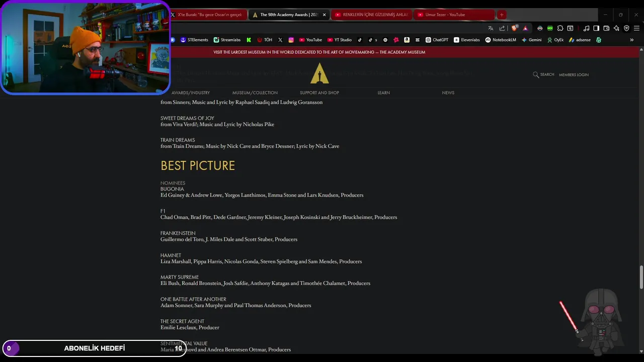Switch to RENKLERİN İÇİNE GİZLENMİŞ YouTube tab
Image resolution: width=644 pixels, height=362 pixels.
(x=372, y=15)
